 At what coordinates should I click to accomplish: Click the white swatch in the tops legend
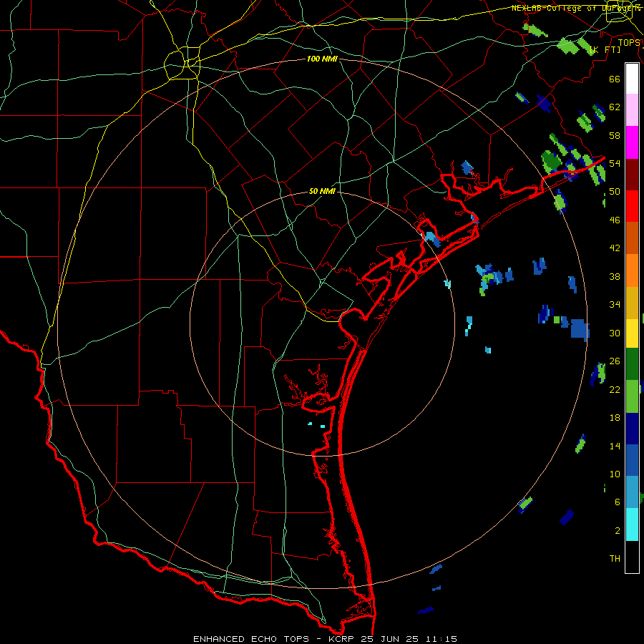[x=632, y=79]
